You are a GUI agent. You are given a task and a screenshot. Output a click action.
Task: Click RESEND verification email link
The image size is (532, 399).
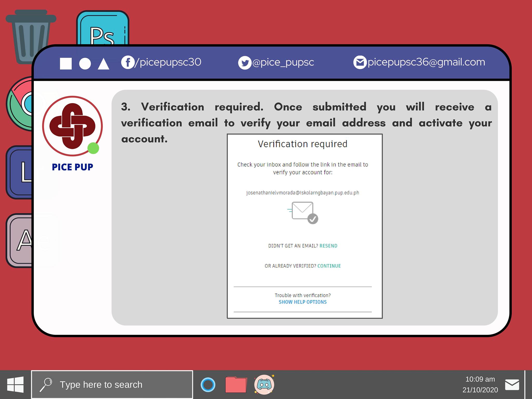[328, 246]
